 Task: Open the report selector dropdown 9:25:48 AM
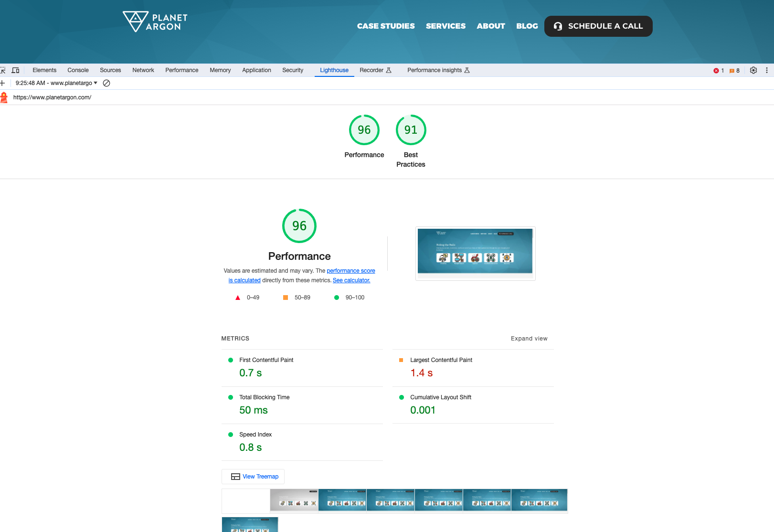tap(56, 83)
